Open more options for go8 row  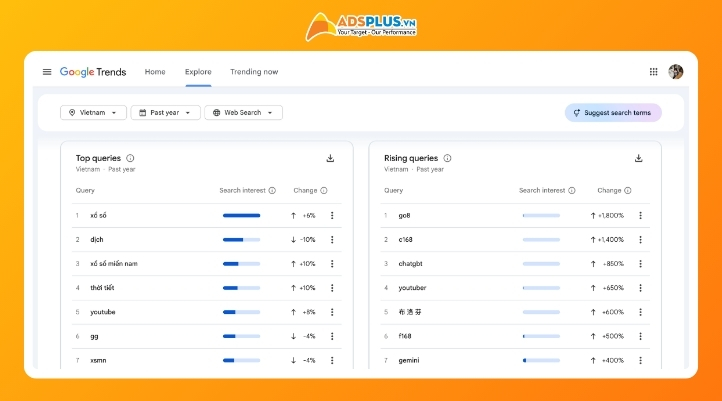(x=640, y=215)
